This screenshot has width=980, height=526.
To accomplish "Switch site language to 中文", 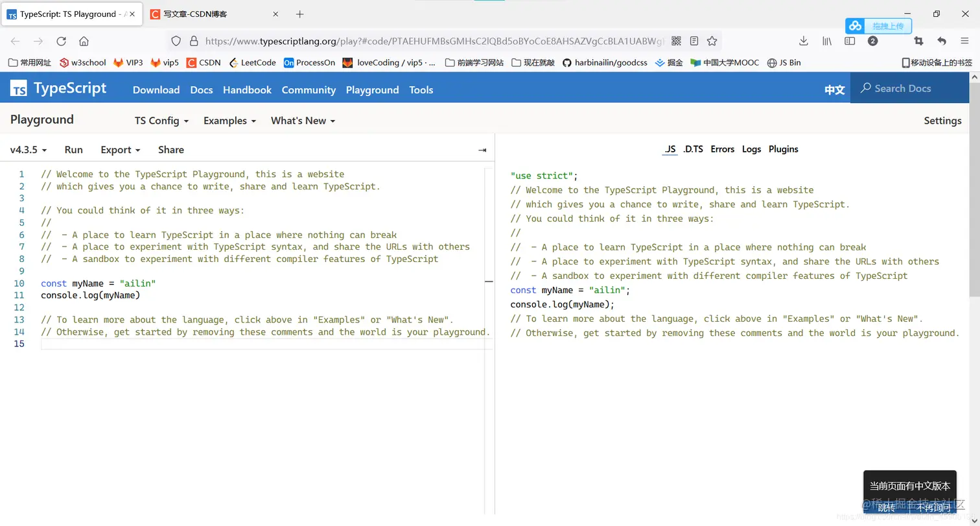I will (835, 90).
